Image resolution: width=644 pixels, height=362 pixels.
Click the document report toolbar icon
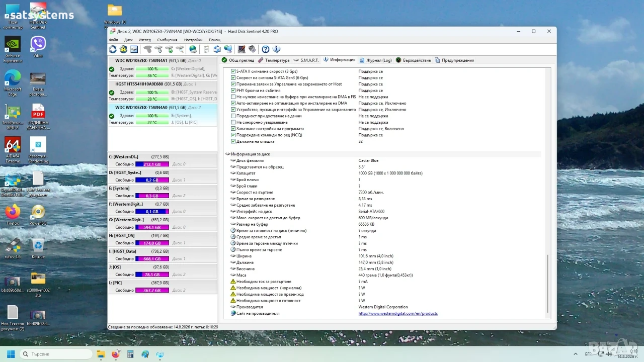click(206, 49)
